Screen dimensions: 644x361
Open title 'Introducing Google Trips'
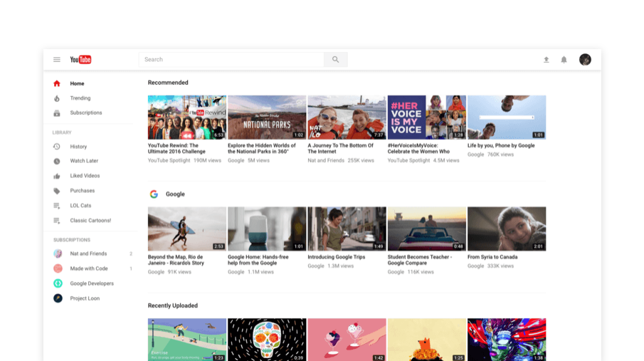(x=337, y=257)
